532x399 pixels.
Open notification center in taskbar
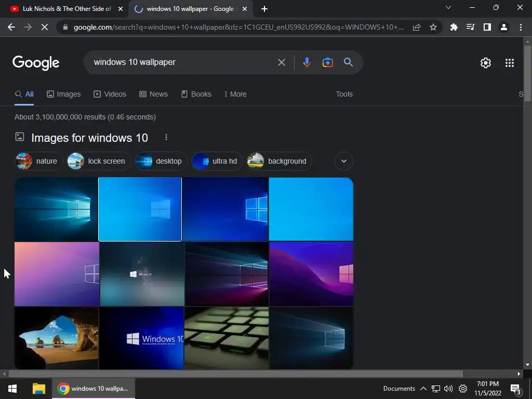coord(515,389)
